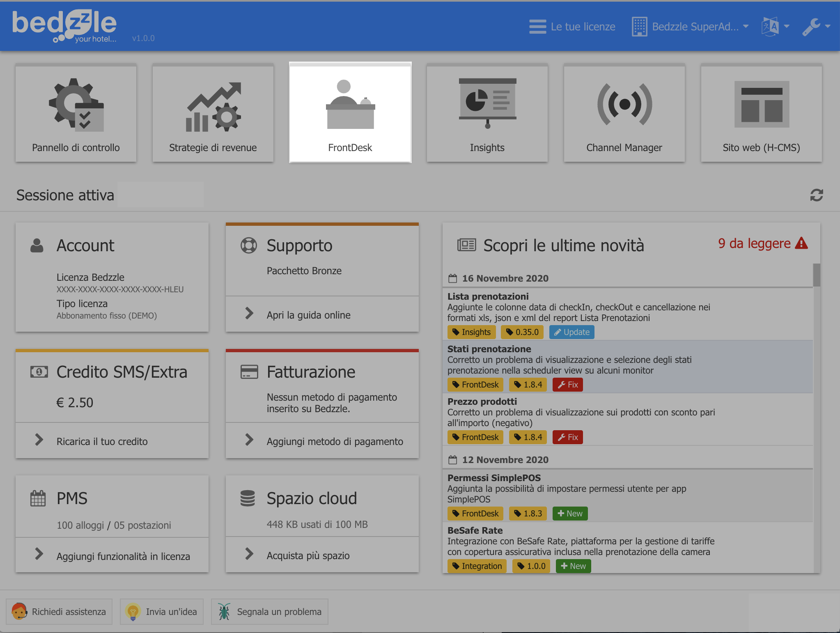Screen dimensions: 840x633
Task: Click 448 KB usati di 100 MB
Action: tap(317, 524)
